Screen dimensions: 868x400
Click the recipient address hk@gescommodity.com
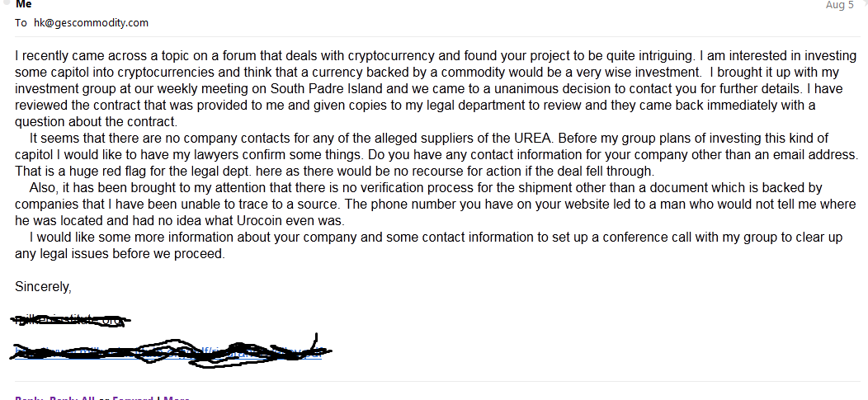(91, 23)
